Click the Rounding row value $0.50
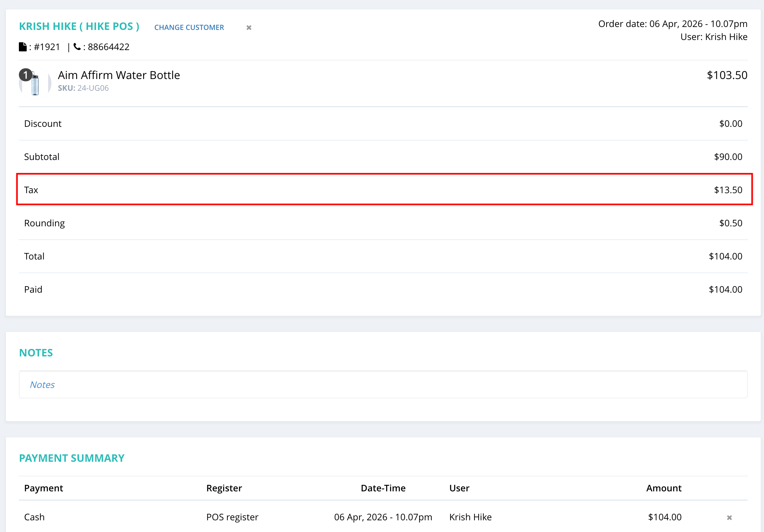The image size is (764, 532). (730, 223)
